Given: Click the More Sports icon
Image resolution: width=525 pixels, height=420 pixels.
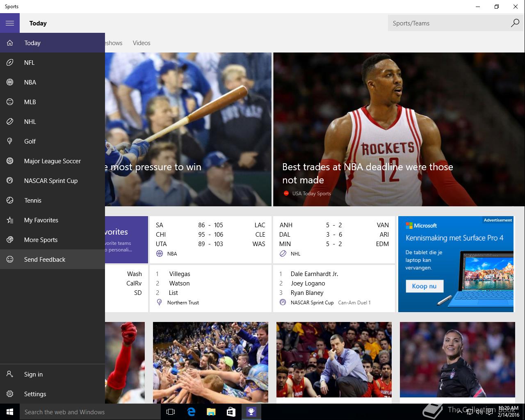Looking at the screenshot, I should point(10,240).
